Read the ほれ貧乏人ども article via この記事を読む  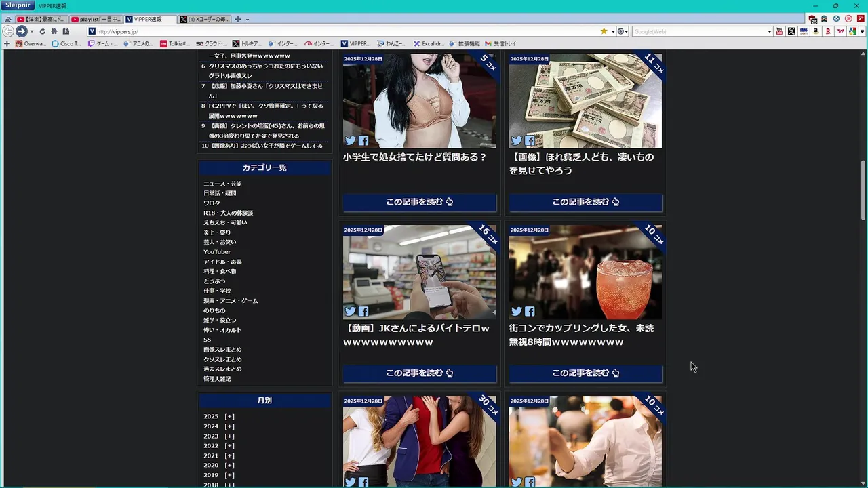[585, 202]
